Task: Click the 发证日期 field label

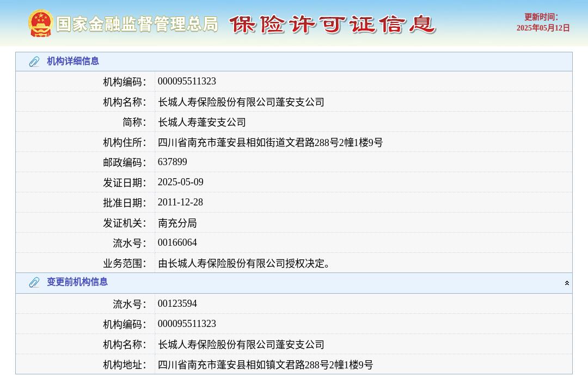Action: pos(125,183)
